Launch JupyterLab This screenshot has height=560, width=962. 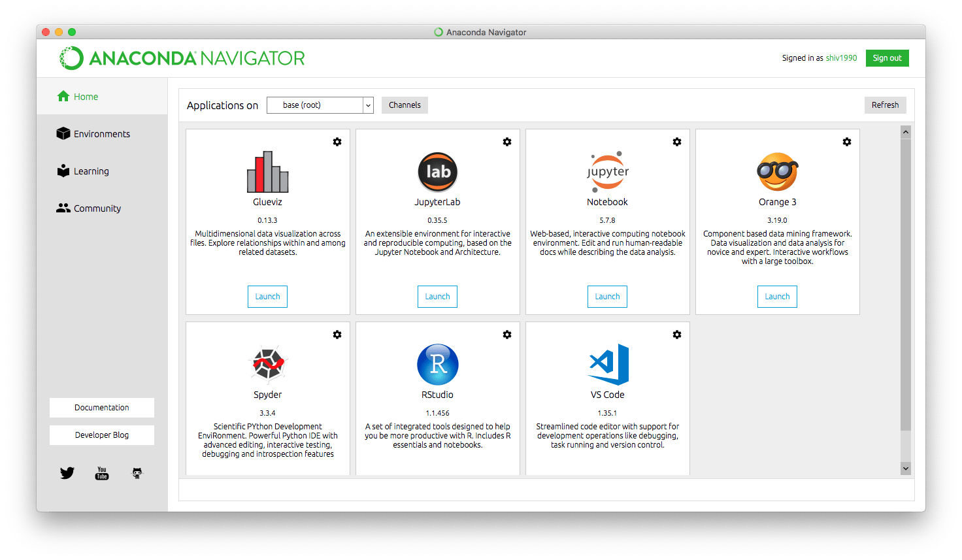click(437, 297)
